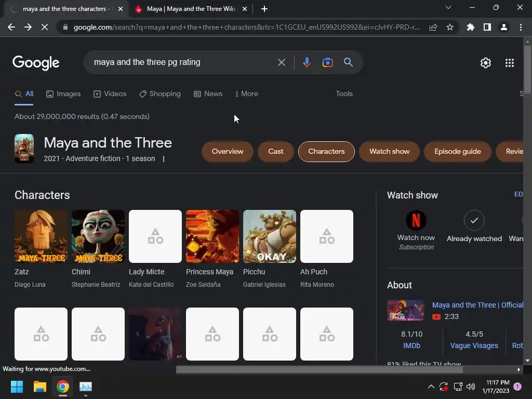Image resolution: width=532 pixels, height=399 pixels.
Task: Open File Explorer from taskbar
Action: [39, 387]
